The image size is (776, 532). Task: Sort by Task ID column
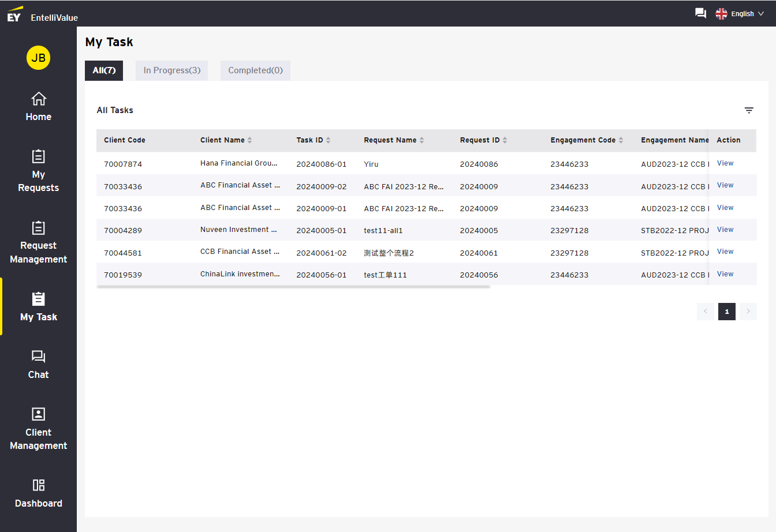pos(328,140)
